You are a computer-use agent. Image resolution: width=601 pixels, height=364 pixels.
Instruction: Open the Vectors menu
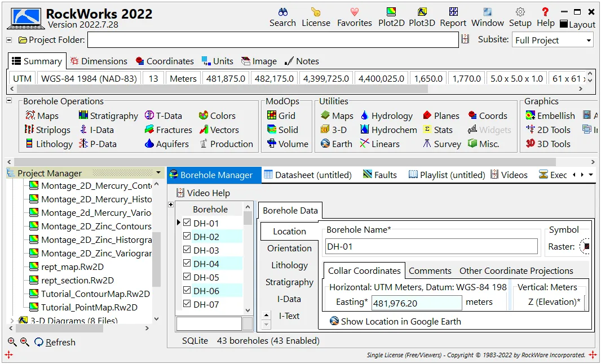click(219, 130)
